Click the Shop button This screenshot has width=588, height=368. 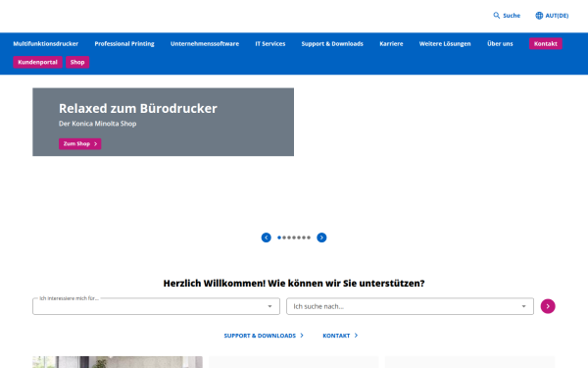coord(77,63)
